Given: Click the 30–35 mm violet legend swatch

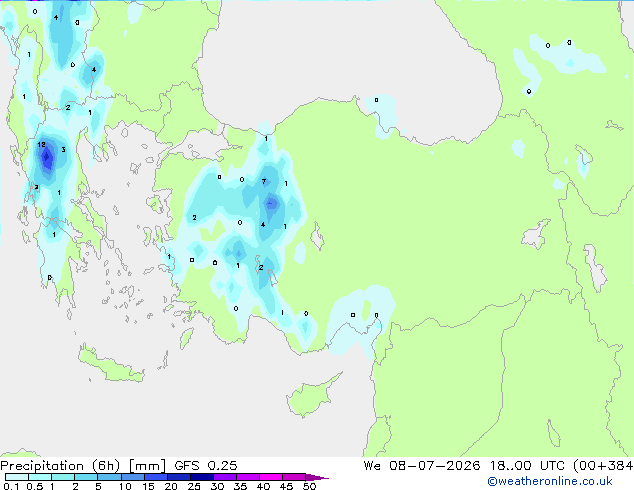Looking at the screenshot, I should pyautogui.click(x=224, y=477).
